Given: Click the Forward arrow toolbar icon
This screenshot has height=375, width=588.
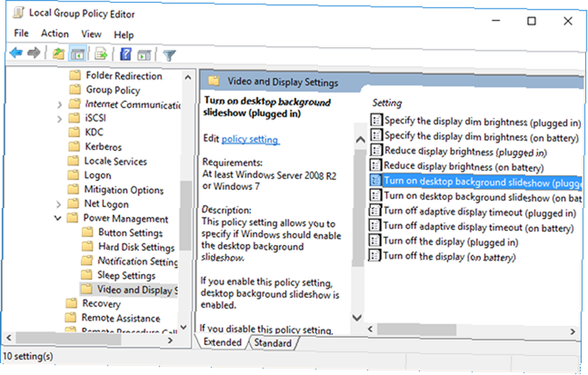Looking at the screenshot, I should click(x=34, y=53).
